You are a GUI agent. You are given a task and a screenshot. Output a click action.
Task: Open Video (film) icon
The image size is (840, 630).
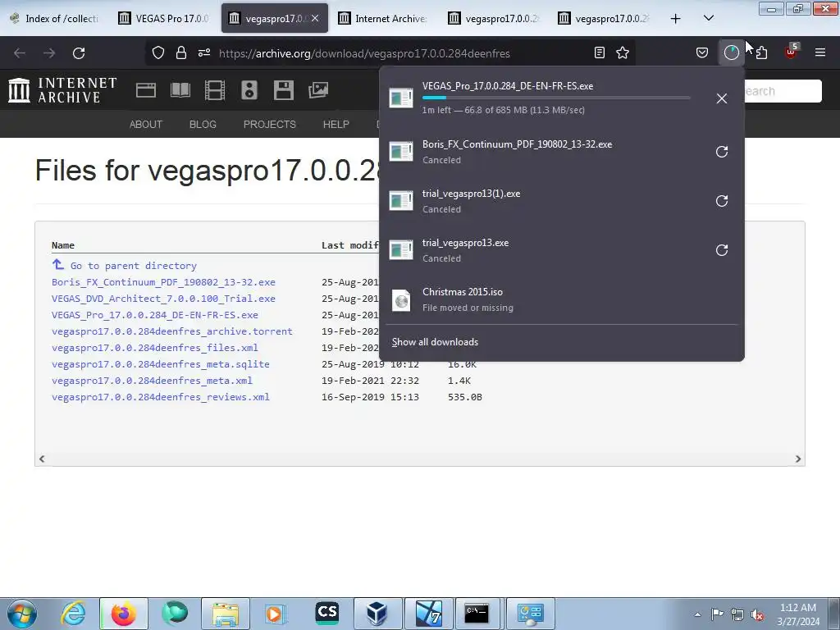coord(215,90)
